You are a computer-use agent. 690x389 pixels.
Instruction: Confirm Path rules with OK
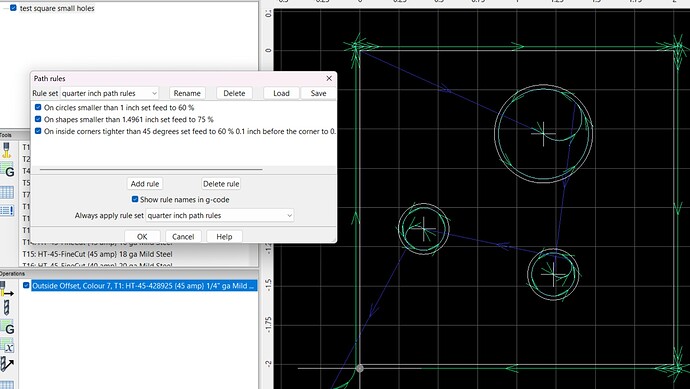(142, 237)
